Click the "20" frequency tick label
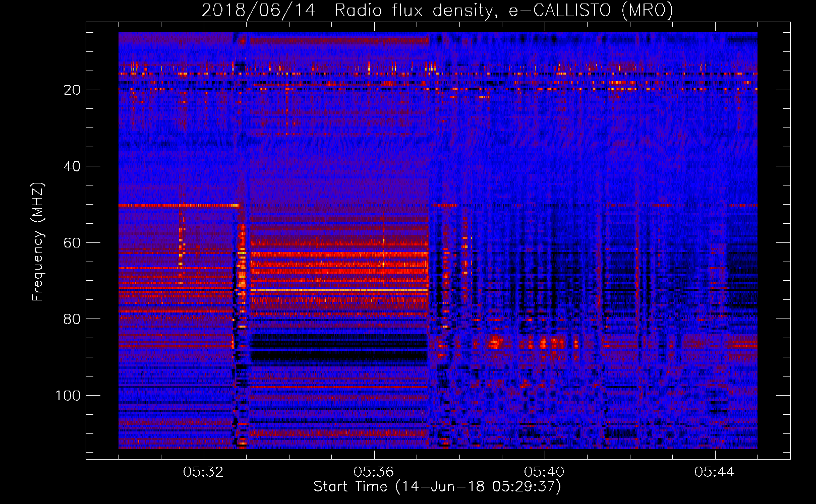 click(73, 90)
